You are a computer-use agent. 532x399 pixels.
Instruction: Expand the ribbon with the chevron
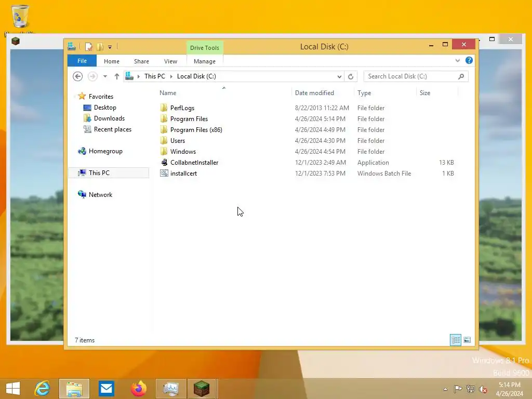pyautogui.click(x=457, y=60)
